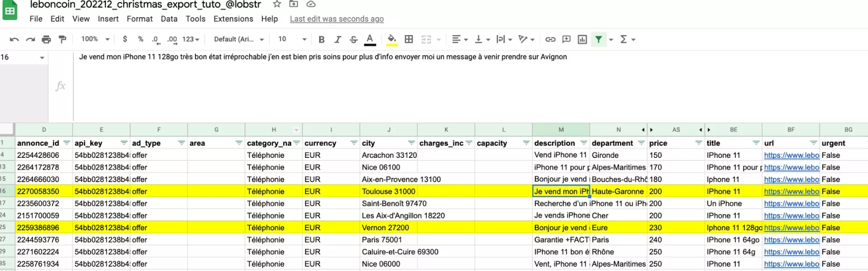
Task: Select the paint format tool
Action: point(63,39)
